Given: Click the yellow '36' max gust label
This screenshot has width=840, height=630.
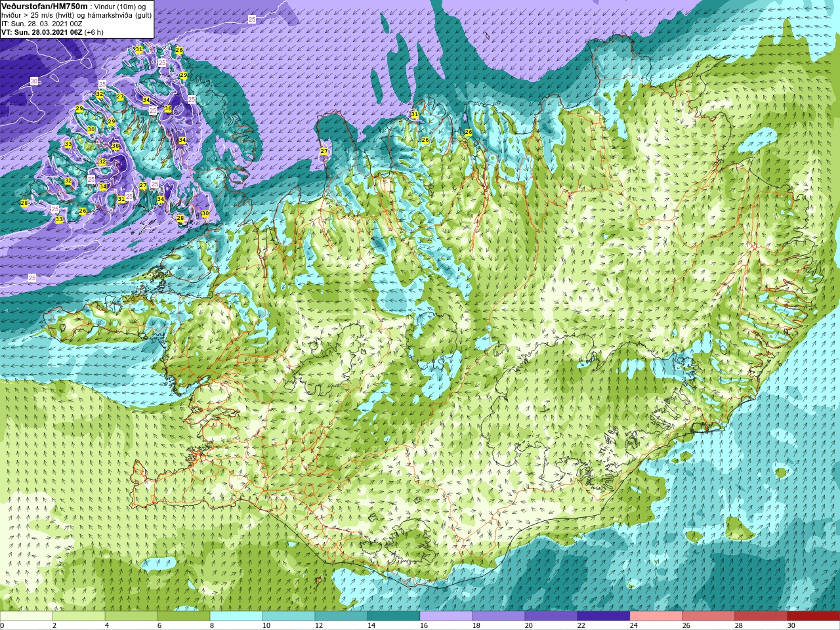Looking at the screenshot, I should click(x=168, y=108).
